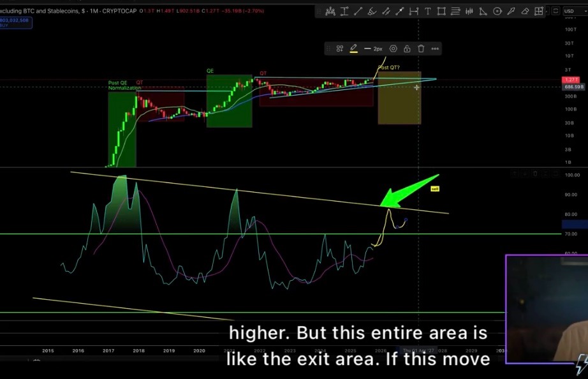Image resolution: width=588 pixels, height=379 pixels.
Task: Select the Text annotation tool
Action: pyautogui.click(x=427, y=11)
